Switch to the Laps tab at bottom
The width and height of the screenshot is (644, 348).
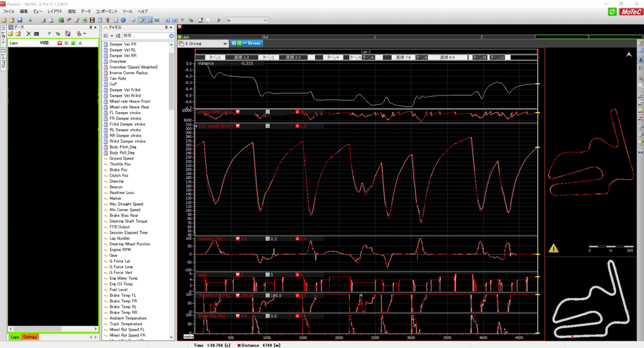[14, 337]
